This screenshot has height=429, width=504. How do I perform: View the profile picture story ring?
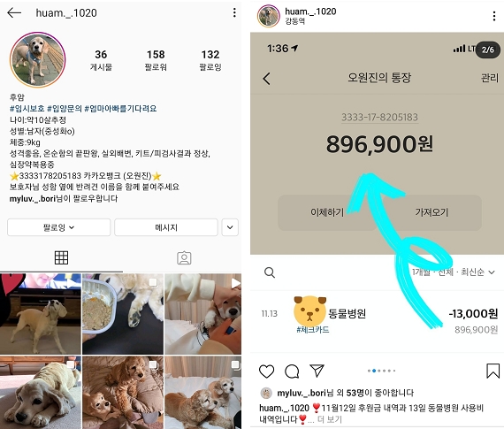(x=38, y=60)
